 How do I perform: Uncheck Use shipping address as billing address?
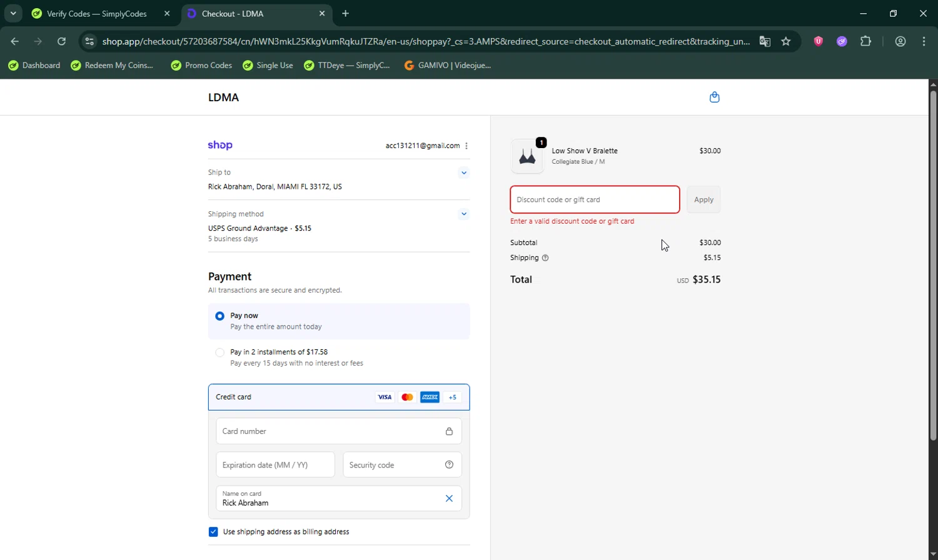coord(213,532)
